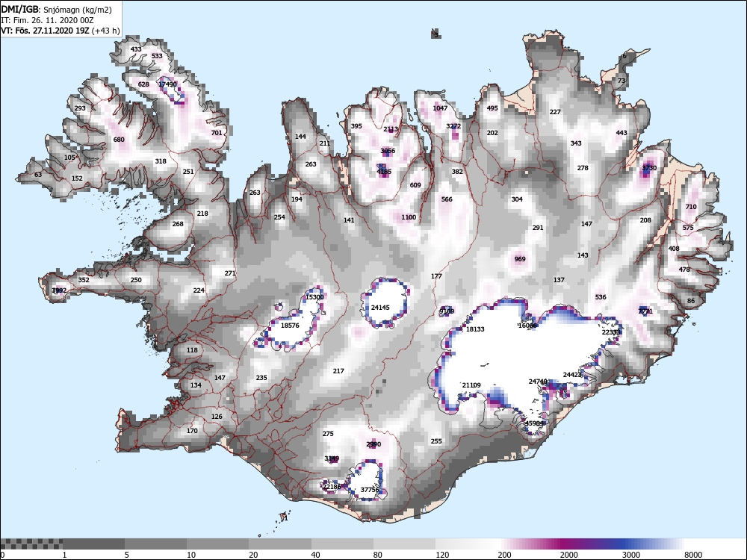The height and width of the screenshot is (560, 747).
Task: Click the value 443 in the northeast
Action: coord(622,133)
